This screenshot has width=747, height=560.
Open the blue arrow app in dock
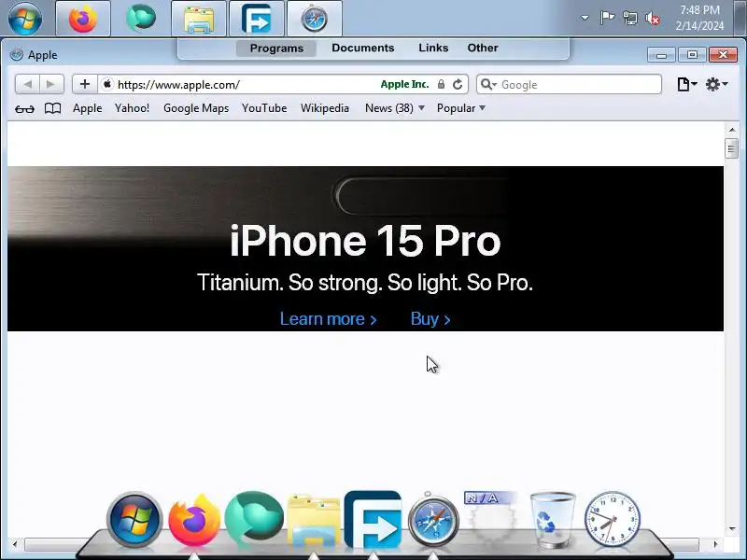click(x=373, y=519)
